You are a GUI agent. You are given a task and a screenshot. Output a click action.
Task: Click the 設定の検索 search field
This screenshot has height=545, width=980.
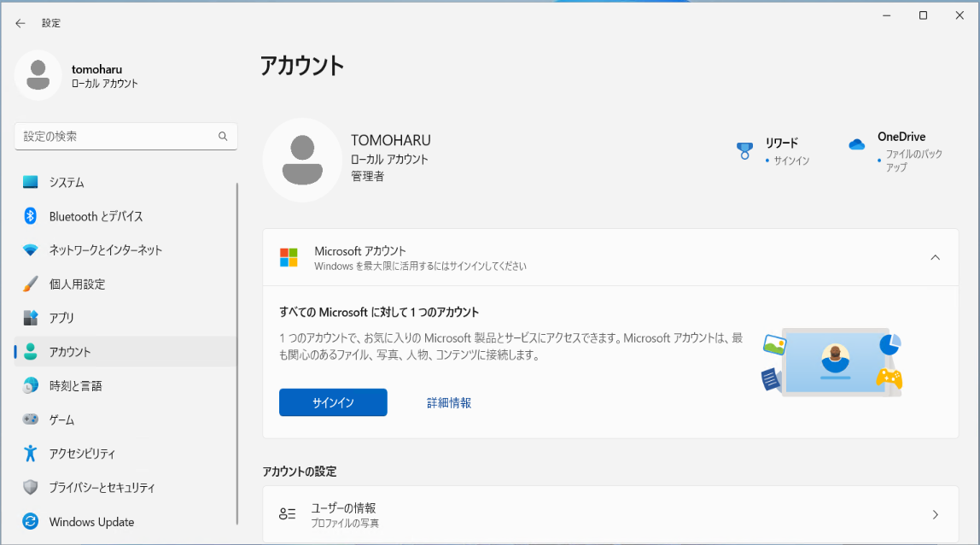tap(125, 137)
